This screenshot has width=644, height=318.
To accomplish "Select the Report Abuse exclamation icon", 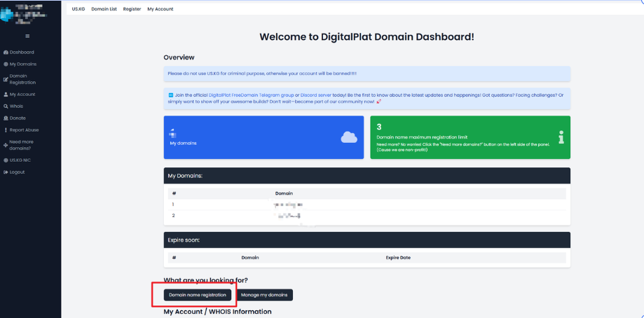I will click(6, 130).
